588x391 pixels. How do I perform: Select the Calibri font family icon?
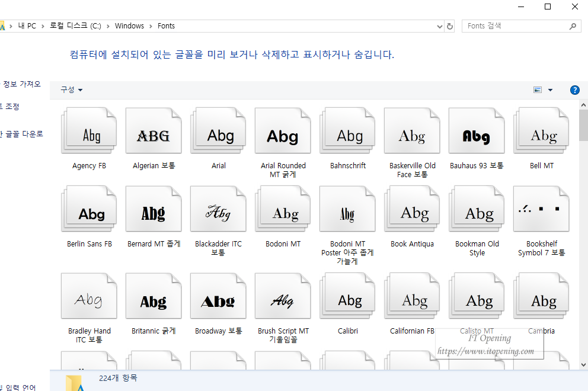(347, 296)
